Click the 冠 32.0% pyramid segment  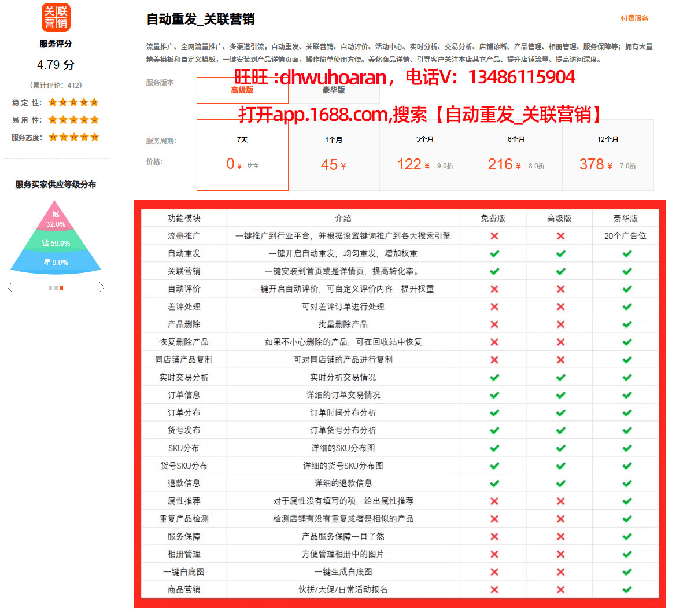[55, 218]
